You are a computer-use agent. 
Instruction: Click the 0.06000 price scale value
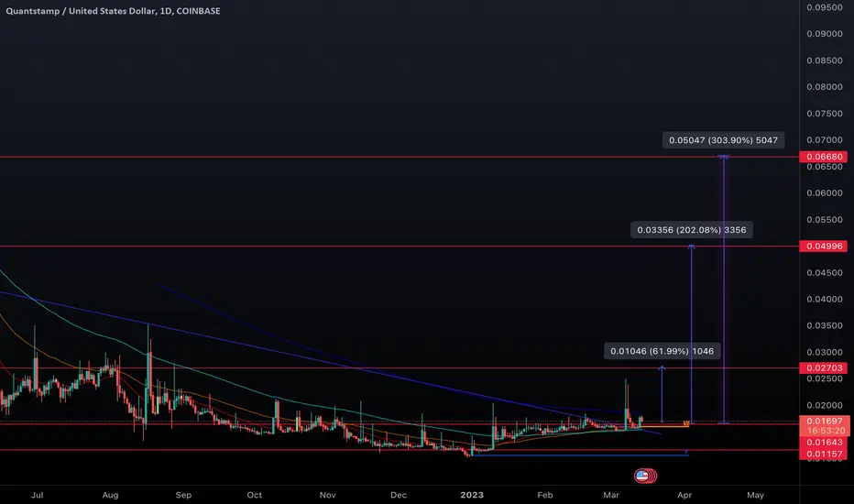point(825,192)
